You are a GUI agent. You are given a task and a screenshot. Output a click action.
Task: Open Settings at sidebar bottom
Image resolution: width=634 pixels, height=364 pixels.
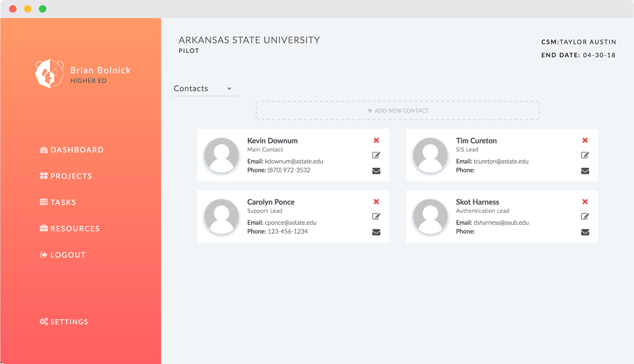click(64, 322)
